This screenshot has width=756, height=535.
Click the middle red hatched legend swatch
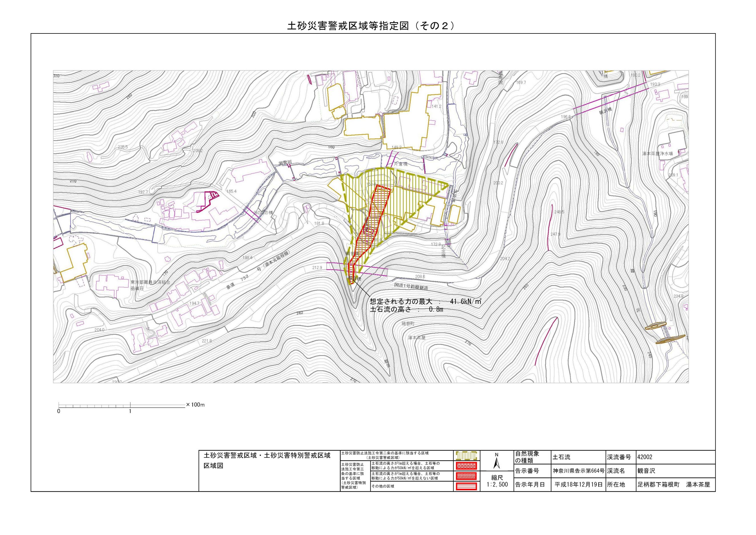point(467,476)
